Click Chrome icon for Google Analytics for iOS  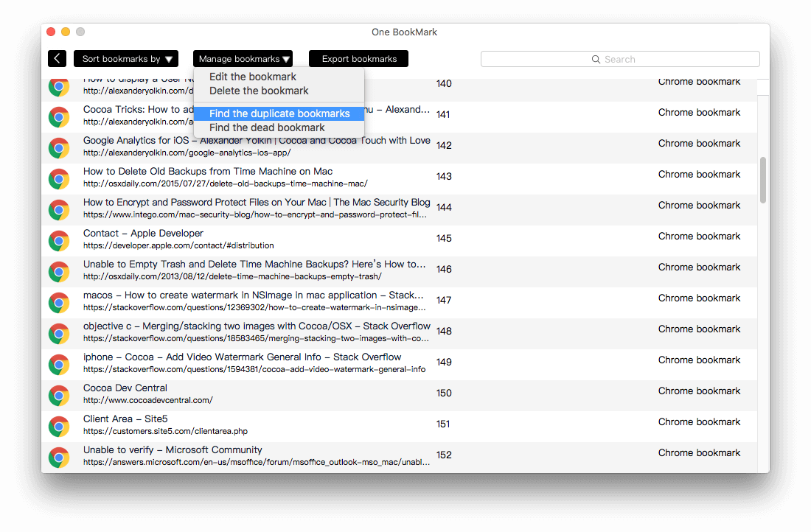(x=59, y=148)
